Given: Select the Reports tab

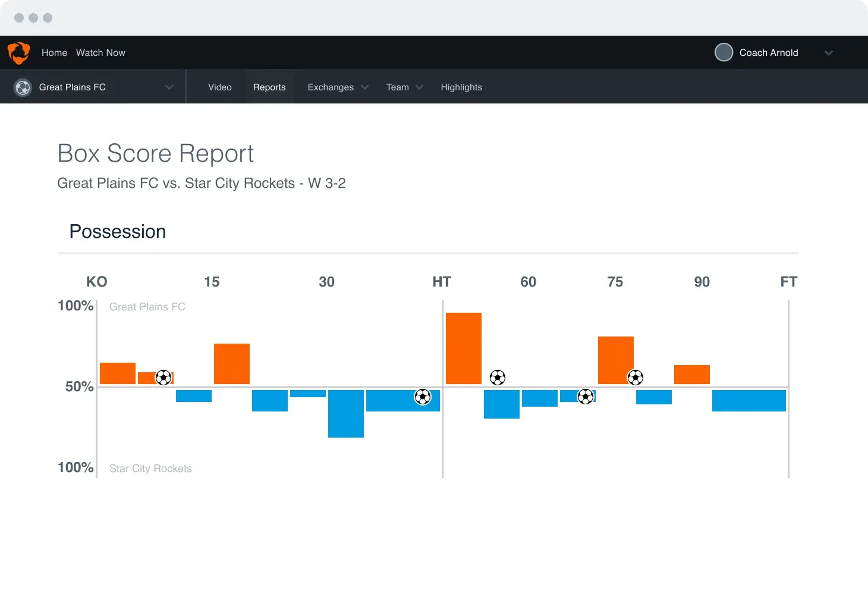Looking at the screenshot, I should pos(269,87).
